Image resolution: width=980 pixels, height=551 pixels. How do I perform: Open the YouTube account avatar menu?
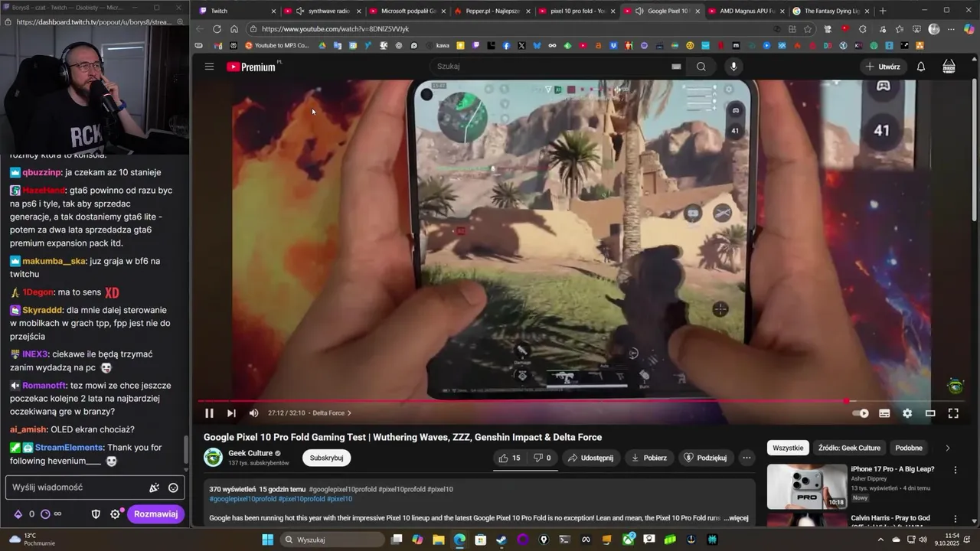949,67
